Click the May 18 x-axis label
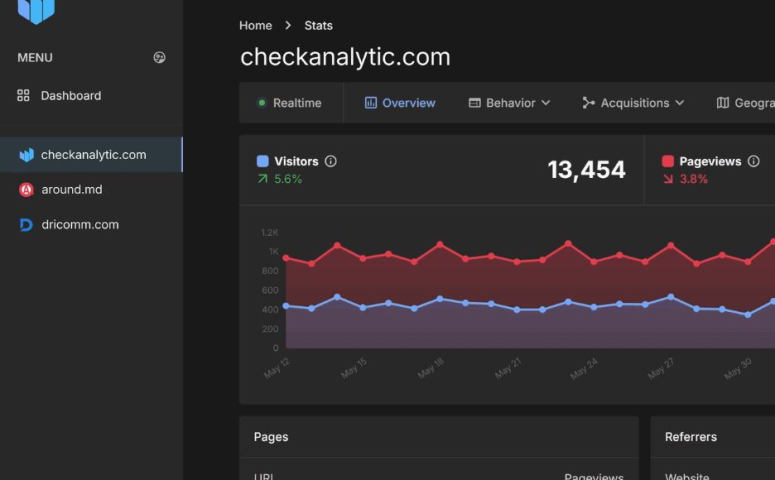This screenshot has height=480, width=775. [431, 368]
